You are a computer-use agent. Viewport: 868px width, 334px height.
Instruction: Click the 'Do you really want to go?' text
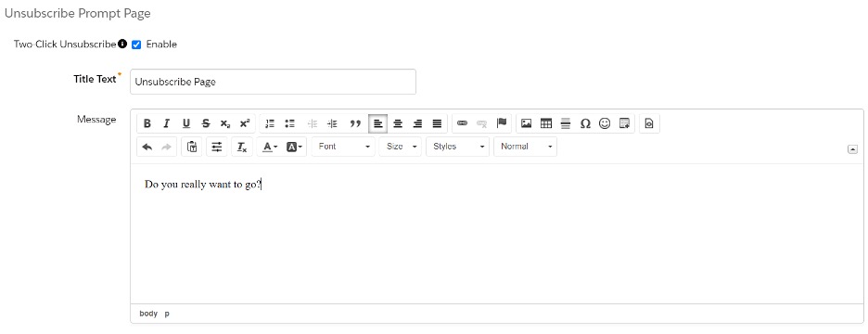point(202,185)
